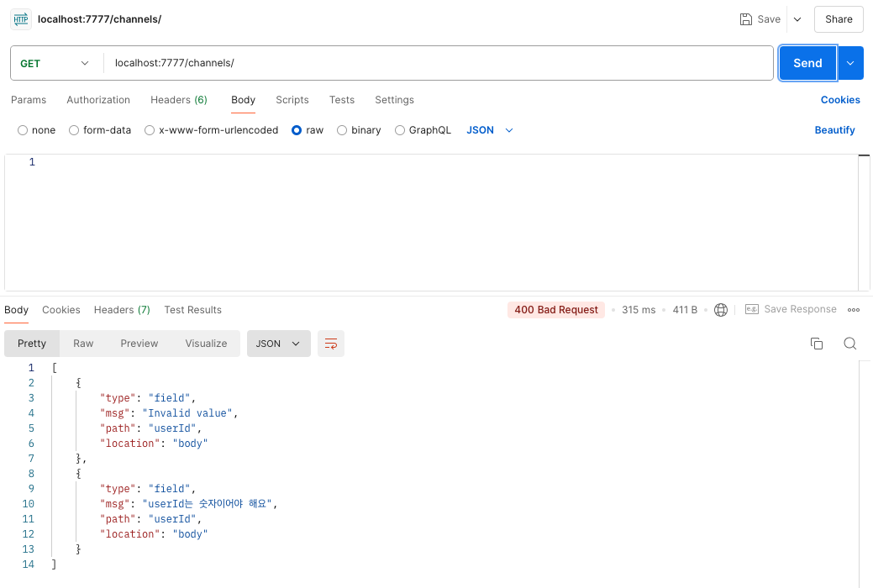This screenshot has height=588, width=873.
Task: Open search in response with magnifier icon
Action: [849, 344]
